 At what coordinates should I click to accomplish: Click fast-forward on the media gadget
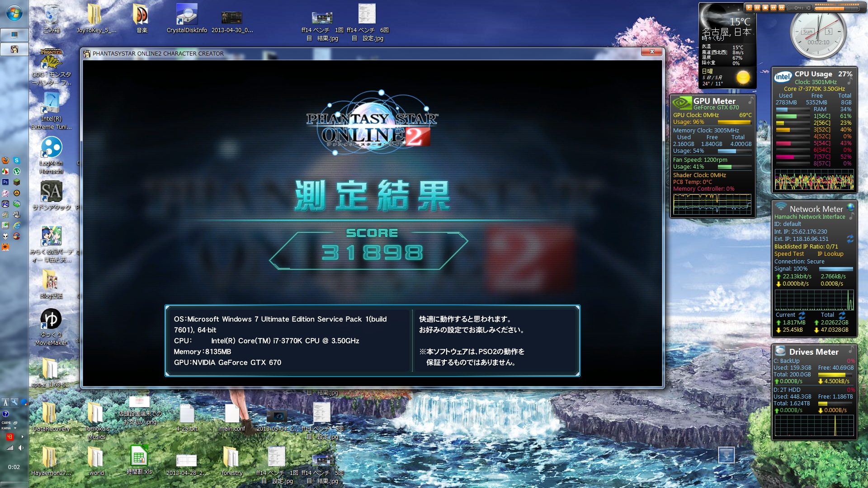(x=782, y=8)
